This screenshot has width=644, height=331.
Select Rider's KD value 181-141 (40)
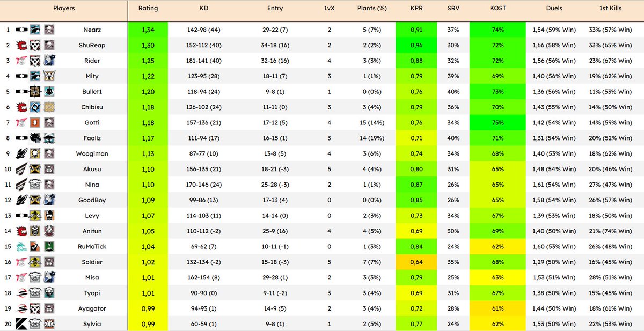pos(203,61)
